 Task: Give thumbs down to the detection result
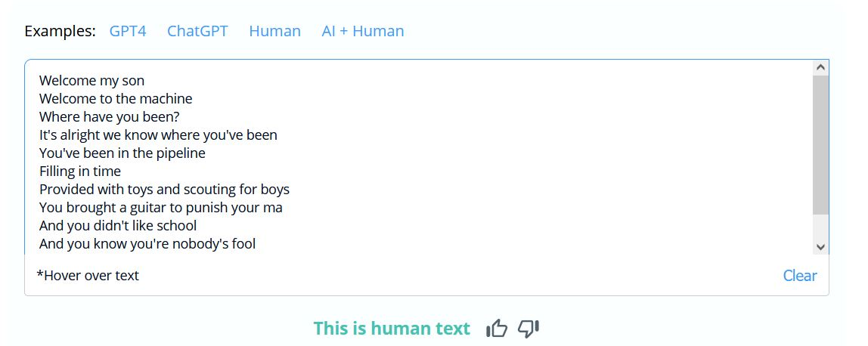(528, 329)
